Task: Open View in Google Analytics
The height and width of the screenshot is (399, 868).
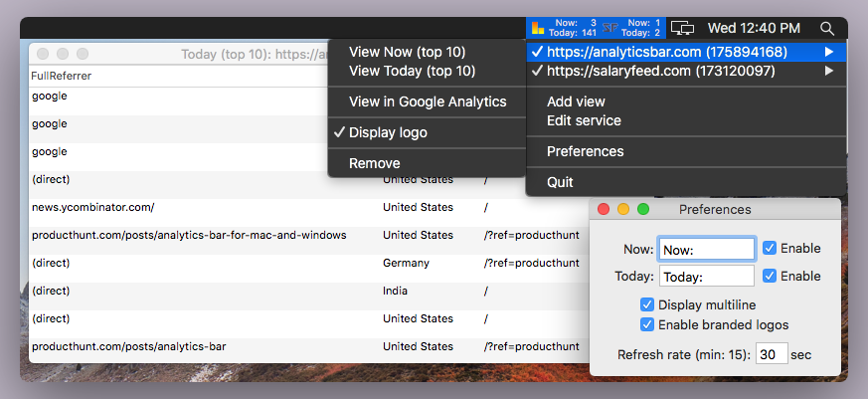Action: [x=427, y=101]
